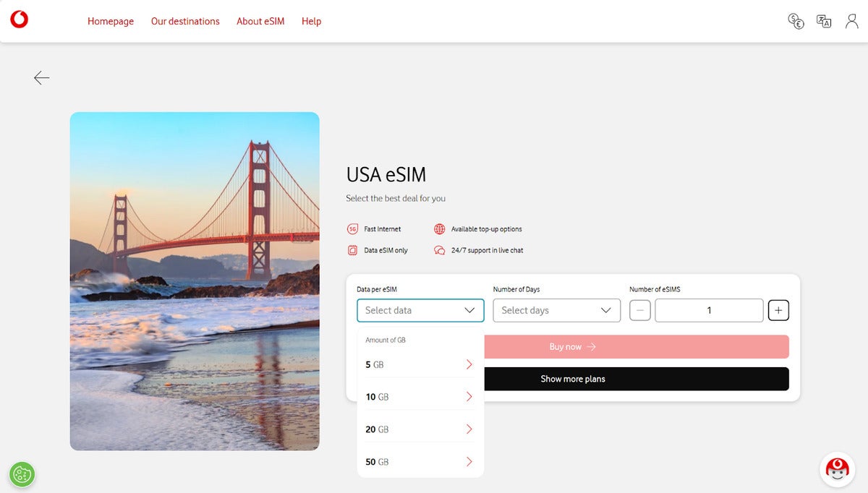Click the back arrow above the photo

click(x=41, y=77)
